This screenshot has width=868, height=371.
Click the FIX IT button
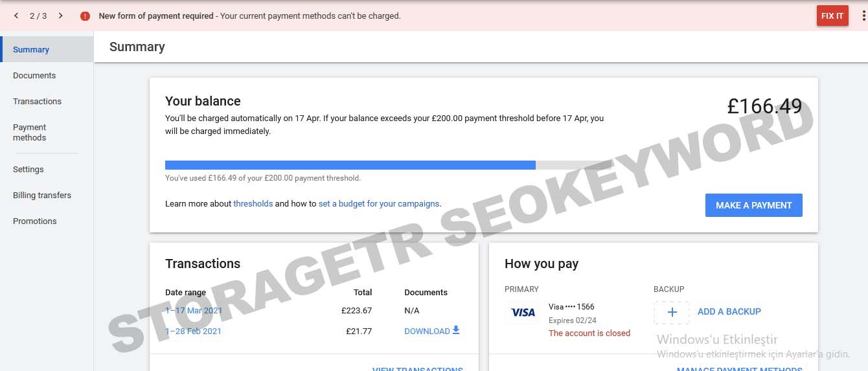832,16
